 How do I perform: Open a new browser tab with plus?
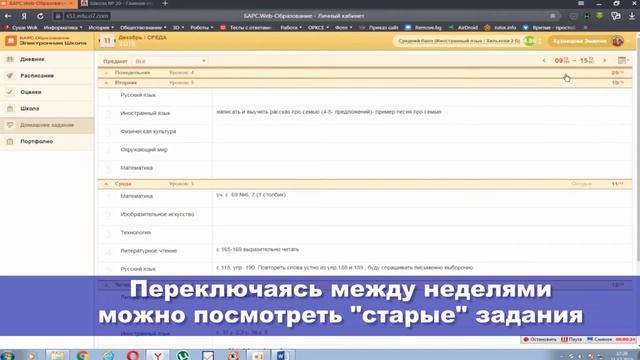(165, 3)
